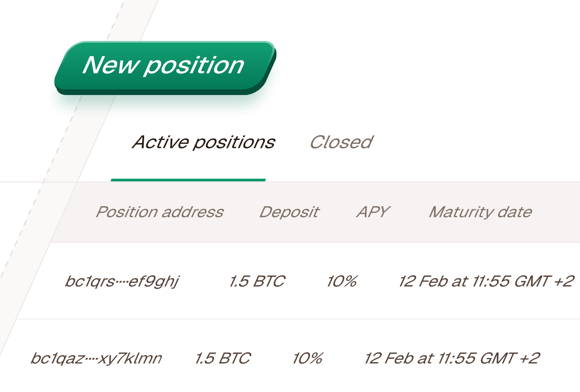Open the Closed positions tab
580x392 pixels.
point(341,142)
